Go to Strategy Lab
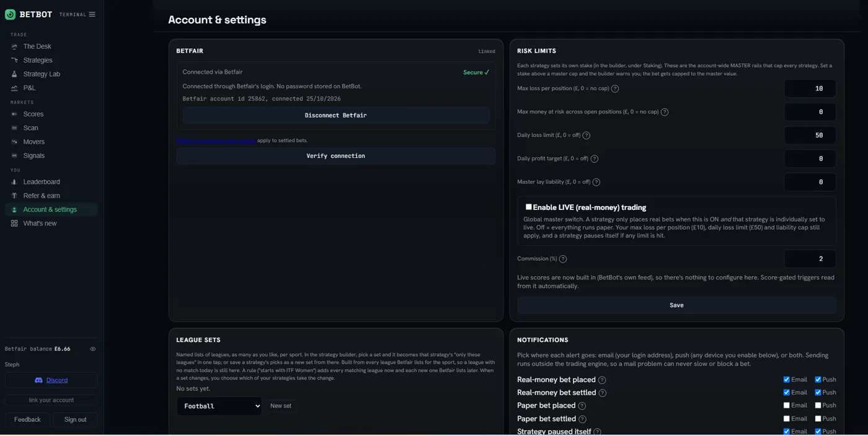Image resolution: width=868 pixels, height=436 pixels. pyautogui.click(x=42, y=74)
